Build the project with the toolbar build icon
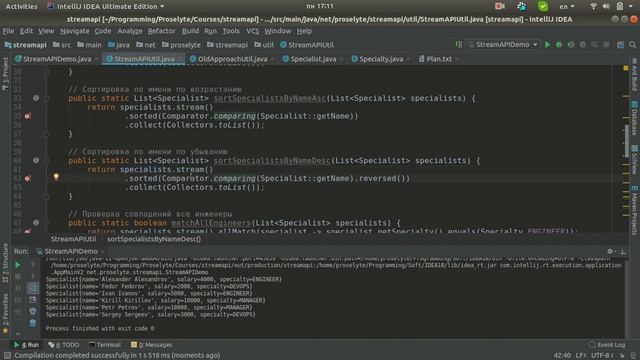 point(459,44)
